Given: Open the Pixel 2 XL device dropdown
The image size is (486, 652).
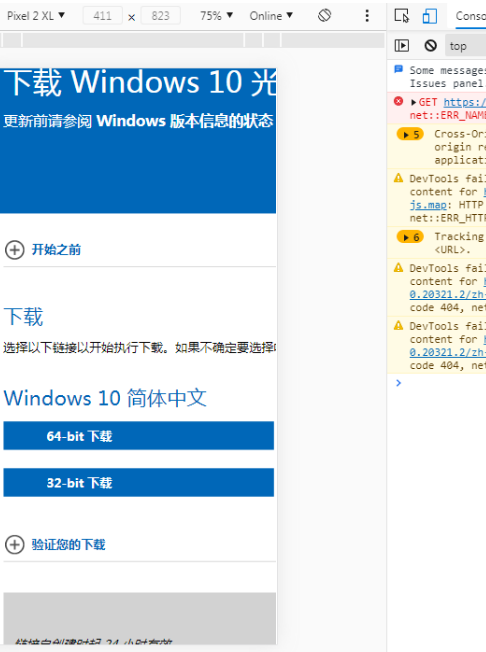Looking at the screenshot, I should click(x=36, y=16).
